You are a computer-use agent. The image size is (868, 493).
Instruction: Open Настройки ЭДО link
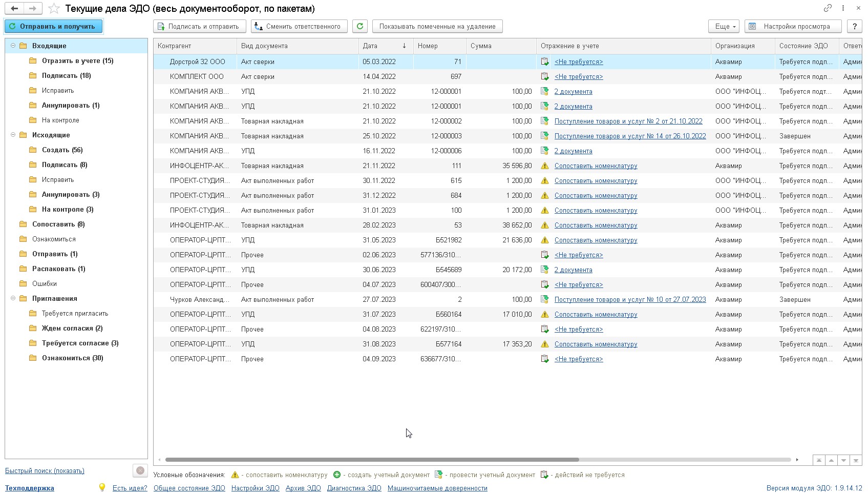(256, 488)
